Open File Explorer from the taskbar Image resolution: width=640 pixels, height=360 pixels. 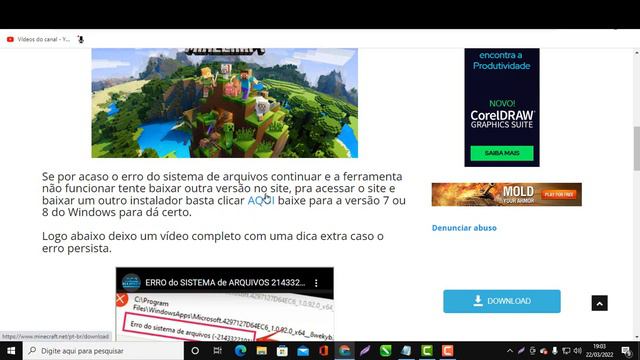click(x=261, y=351)
